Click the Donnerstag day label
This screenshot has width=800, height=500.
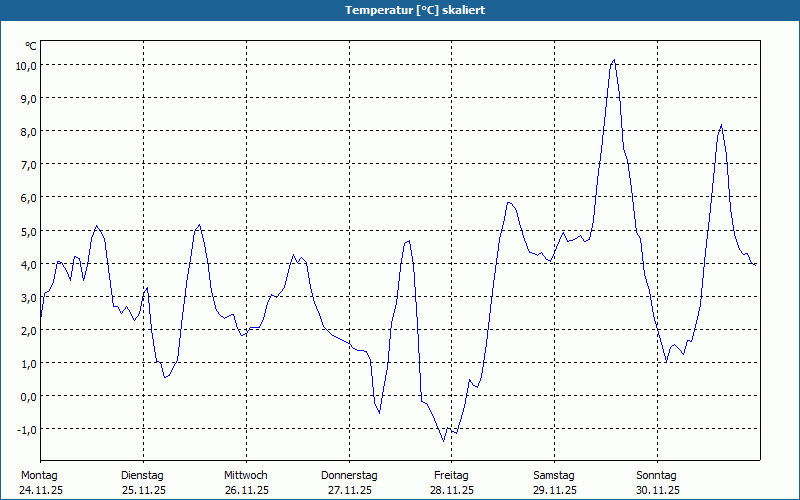click(x=349, y=476)
